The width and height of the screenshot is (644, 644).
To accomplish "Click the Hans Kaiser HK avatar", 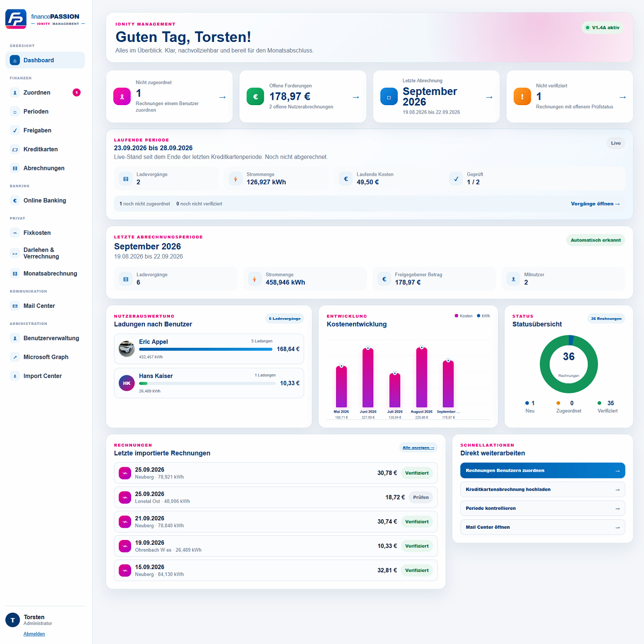I will coord(126,383).
